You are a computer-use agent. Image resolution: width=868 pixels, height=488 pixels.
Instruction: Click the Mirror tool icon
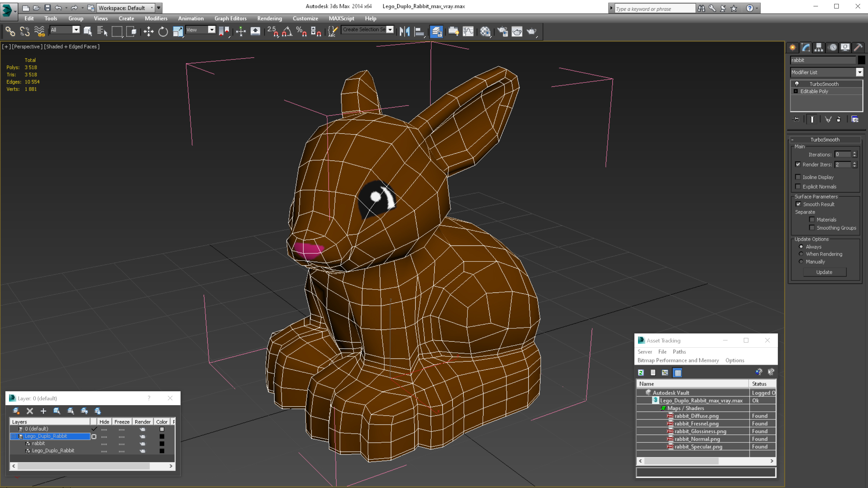click(404, 31)
